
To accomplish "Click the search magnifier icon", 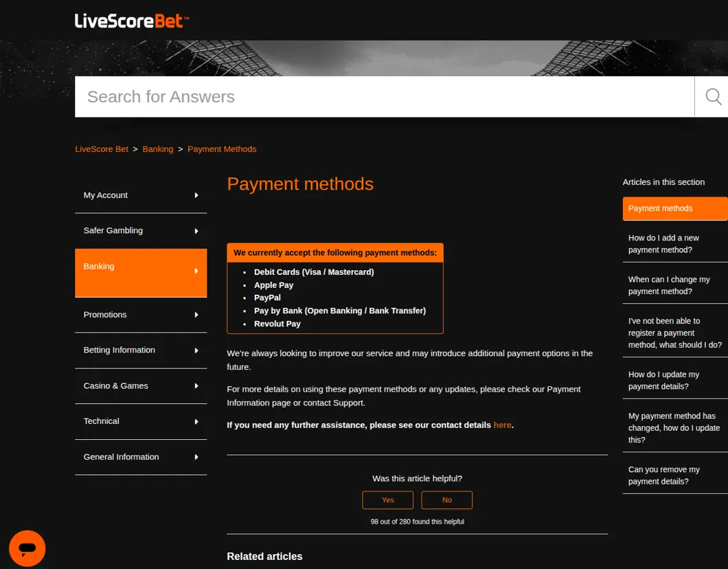I will click(x=713, y=97).
